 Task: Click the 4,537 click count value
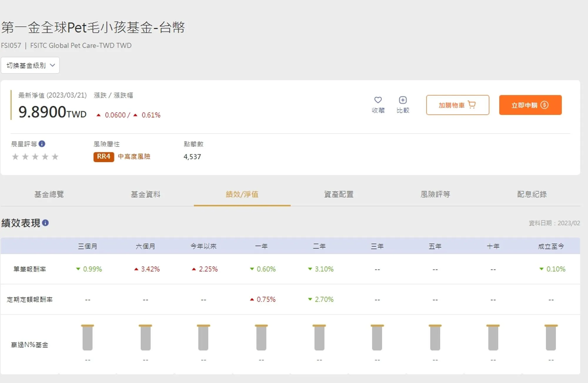(x=192, y=157)
